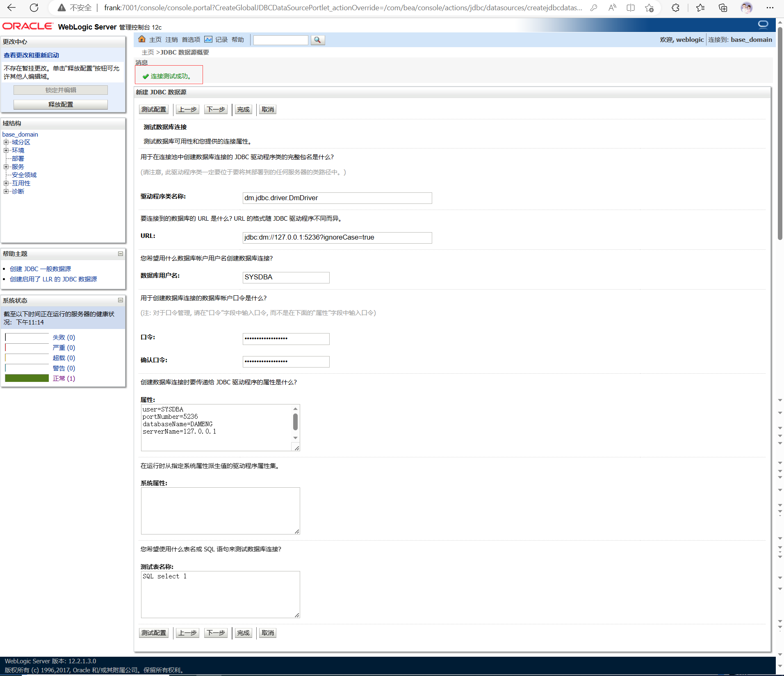
Task: Click the 释放配置 button
Action: click(x=61, y=105)
